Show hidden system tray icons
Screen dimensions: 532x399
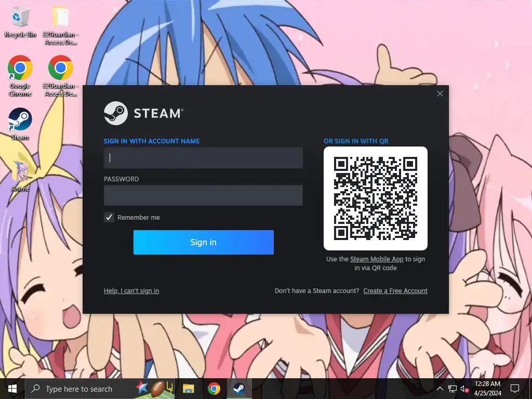tap(440, 389)
